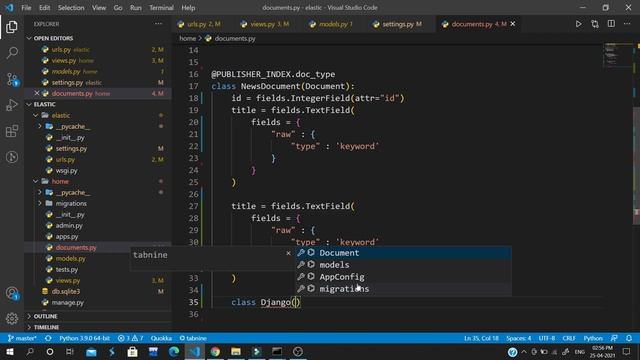
Task: Open Microsoft Edge from the taskbar
Action: pos(174,351)
